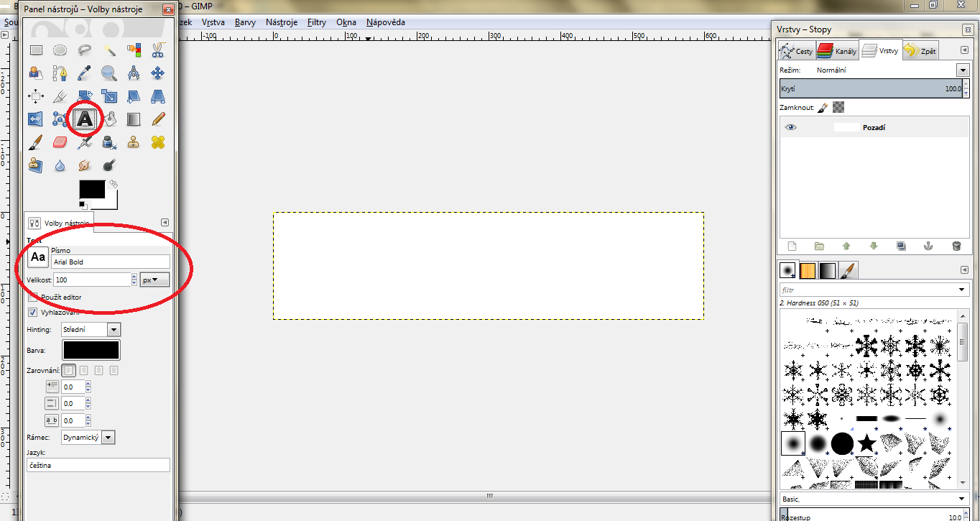The height and width of the screenshot is (521, 980).
Task: Select the Text tool in toolbox
Action: pos(85,119)
